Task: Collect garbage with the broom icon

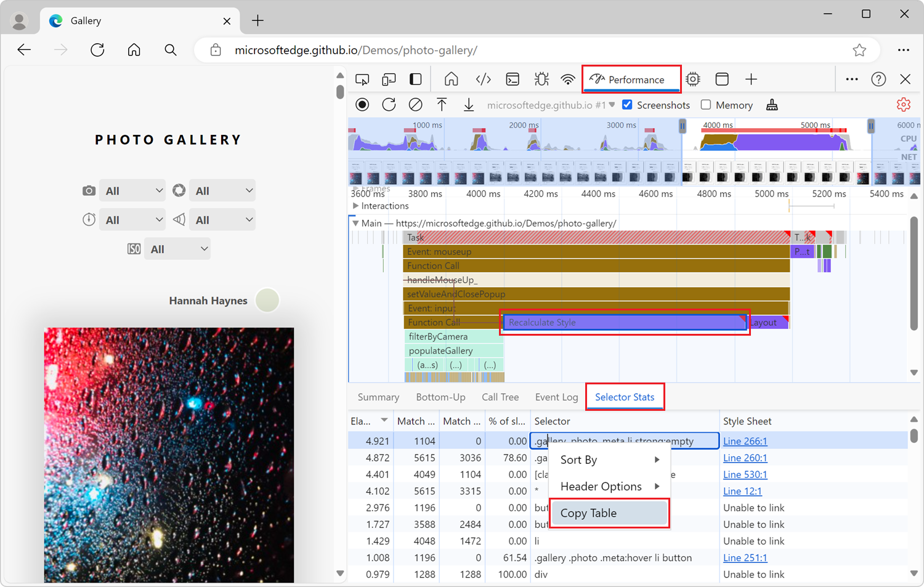Action: [773, 105]
